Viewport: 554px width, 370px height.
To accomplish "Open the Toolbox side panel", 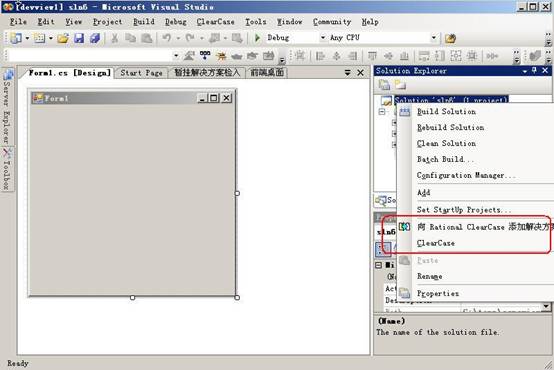I will point(7,170).
